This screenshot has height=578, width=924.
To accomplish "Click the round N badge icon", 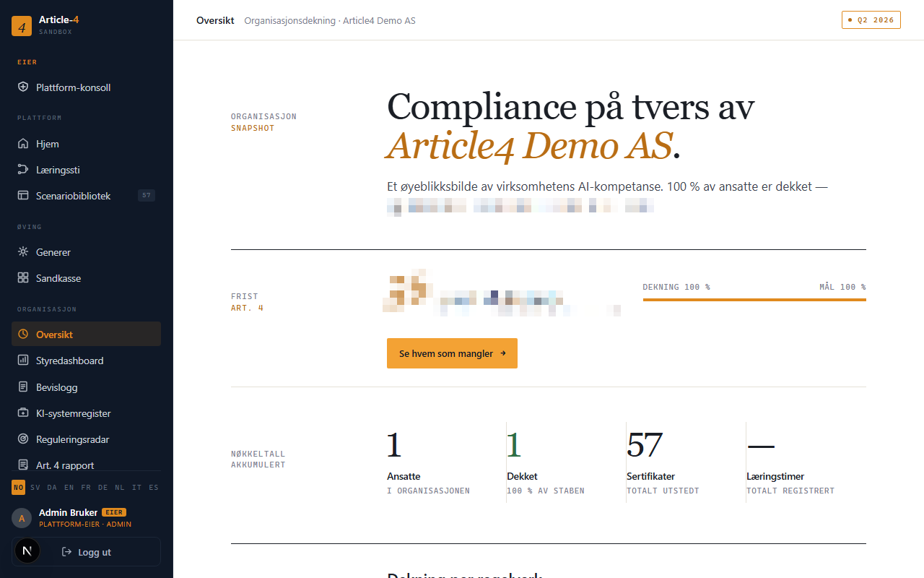I will point(27,551).
